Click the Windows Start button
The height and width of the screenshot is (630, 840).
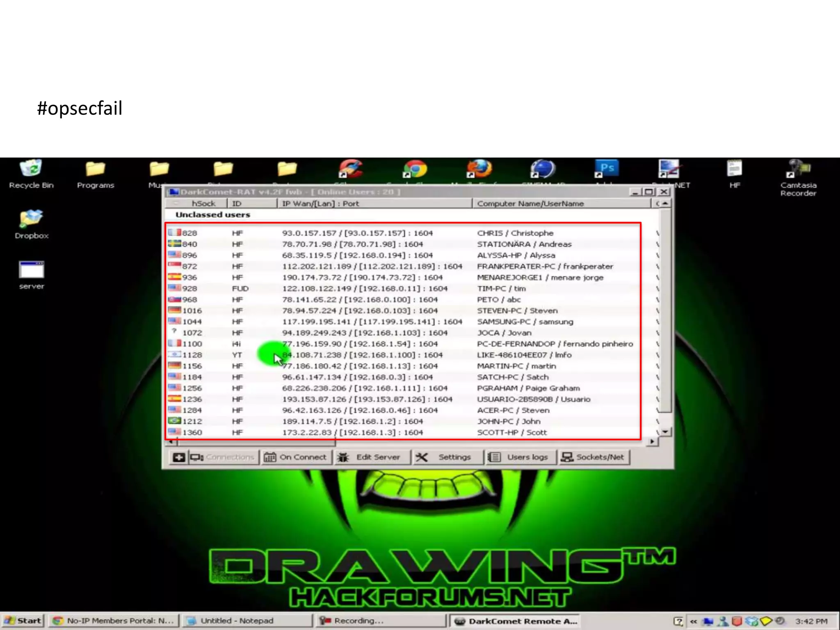tap(23, 621)
